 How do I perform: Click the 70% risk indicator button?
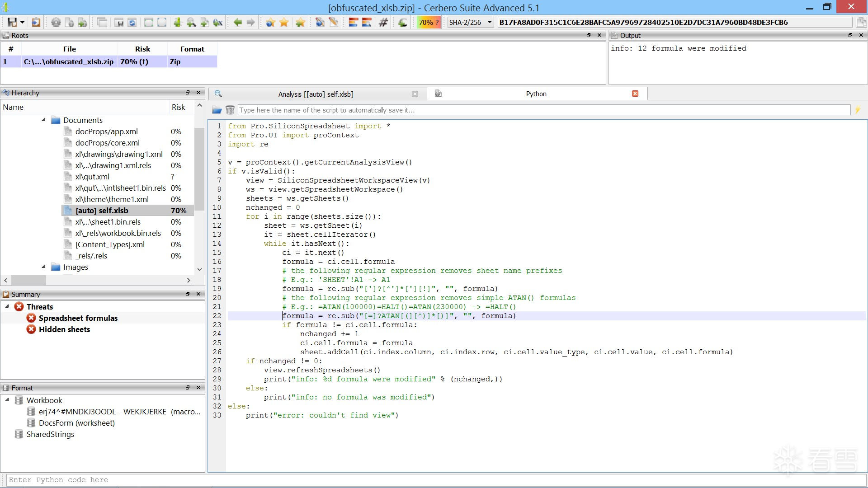pyautogui.click(x=428, y=22)
